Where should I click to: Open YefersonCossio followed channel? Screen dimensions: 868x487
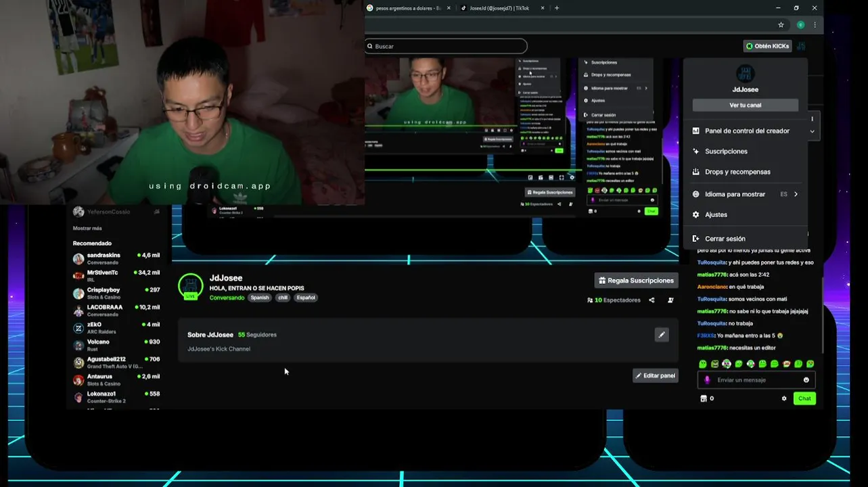(x=116, y=212)
